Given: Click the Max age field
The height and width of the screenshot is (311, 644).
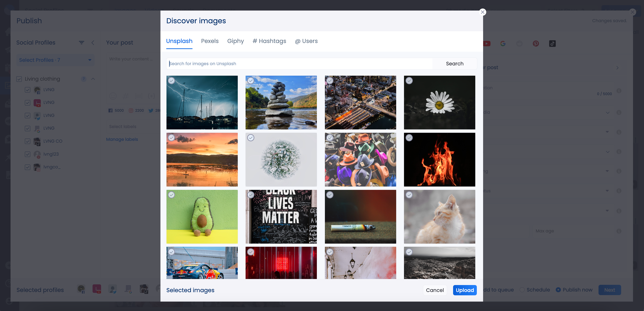Looking at the screenshot, I should coord(574,231).
